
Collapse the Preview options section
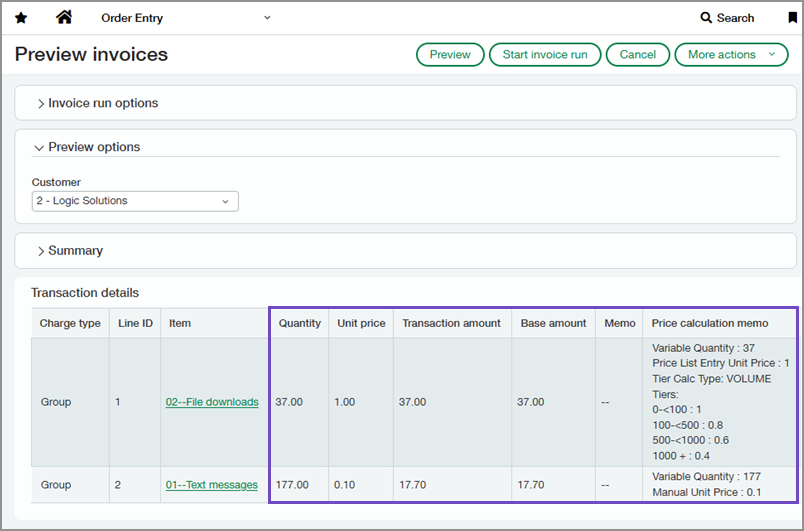click(x=87, y=147)
